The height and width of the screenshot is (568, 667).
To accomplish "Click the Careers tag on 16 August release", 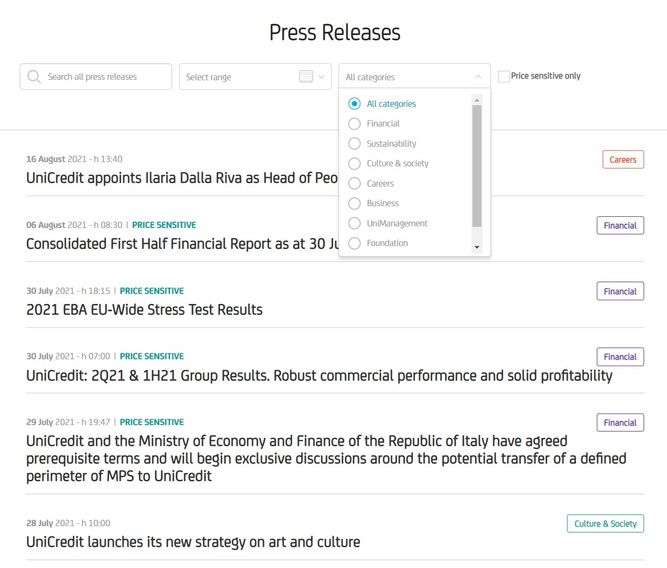I will pos(623,160).
